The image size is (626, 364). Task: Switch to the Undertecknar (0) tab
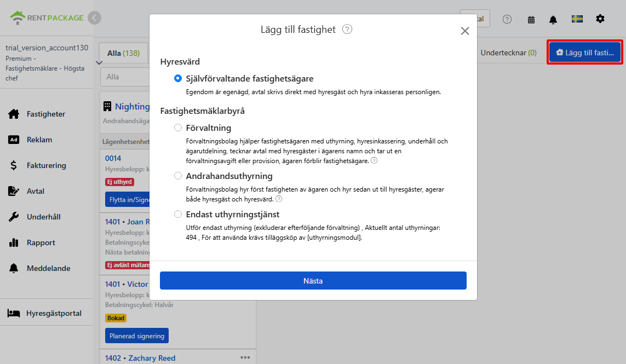pyautogui.click(x=509, y=53)
